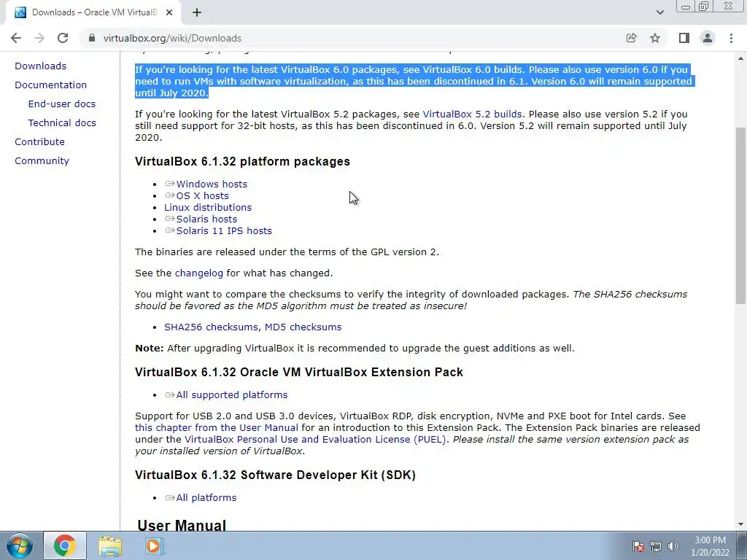Open a new tab with the plus button
This screenshot has height=560, width=747.
click(x=197, y=12)
